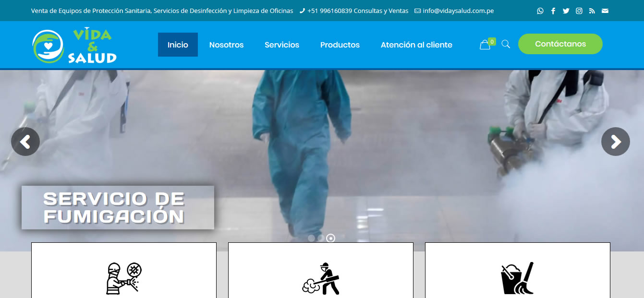This screenshot has height=298, width=644.
Task: Go to previous slide with left arrow
Action: pos(25,142)
